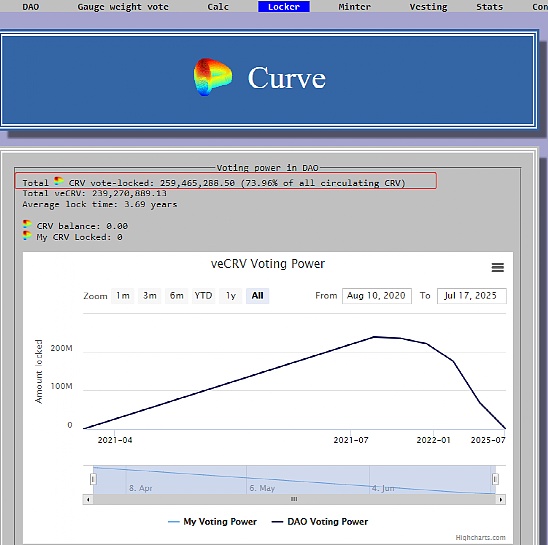
Task: Click navigator scrollbar right arrow
Action: tap(501, 500)
